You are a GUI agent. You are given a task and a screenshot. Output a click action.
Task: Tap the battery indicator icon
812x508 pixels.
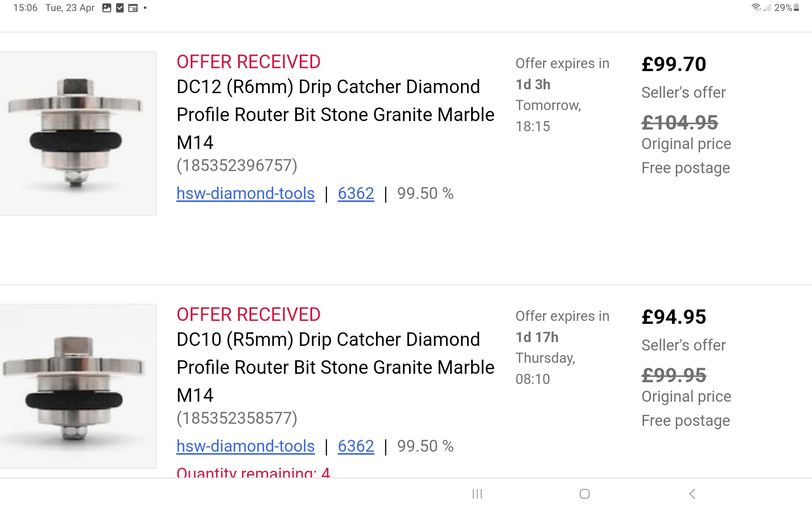click(796, 8)
